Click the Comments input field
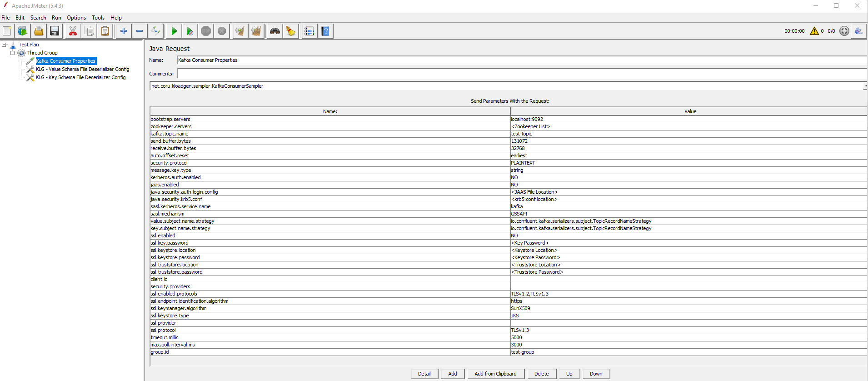 (522, 74)
